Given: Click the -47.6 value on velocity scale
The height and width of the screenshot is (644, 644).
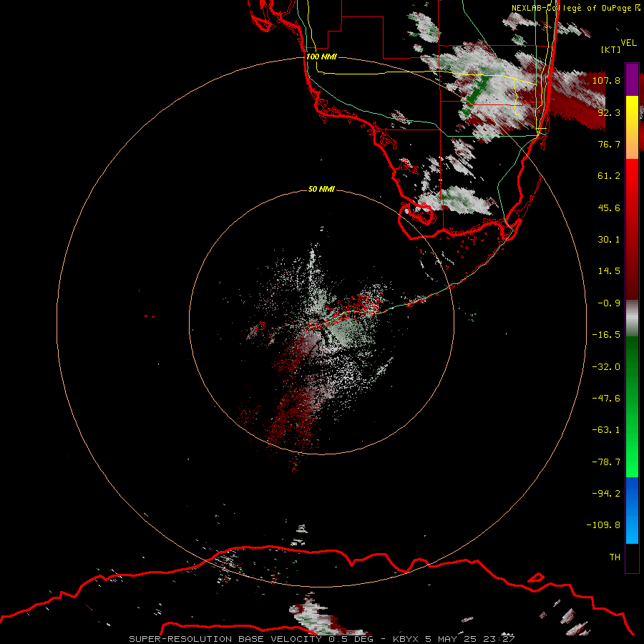Looking at the screenshot, I should [606, 399].
